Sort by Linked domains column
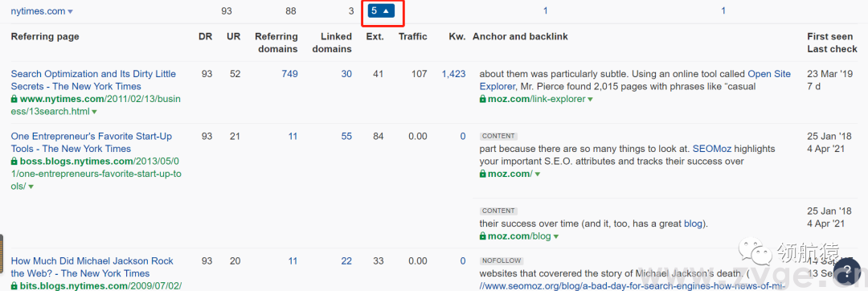868x291 pixels. 332,43
